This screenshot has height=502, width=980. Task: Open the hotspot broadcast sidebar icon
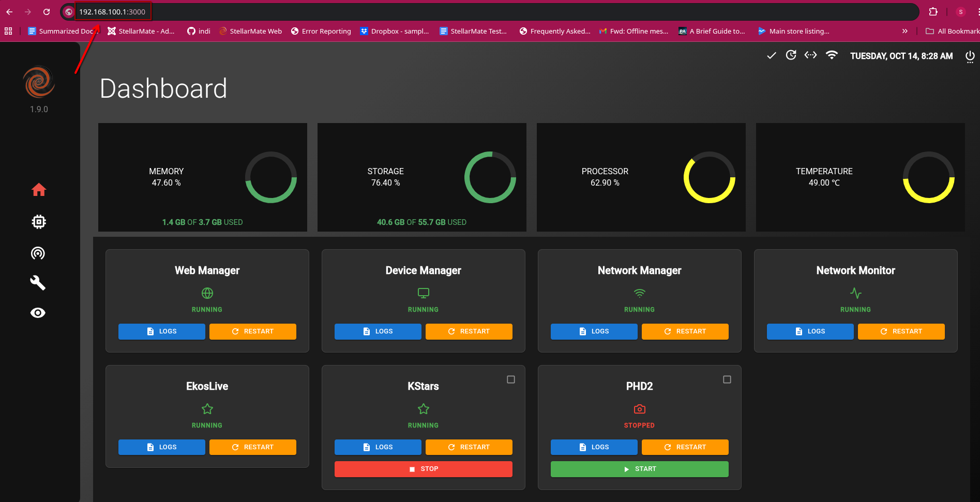pos(38,253)
